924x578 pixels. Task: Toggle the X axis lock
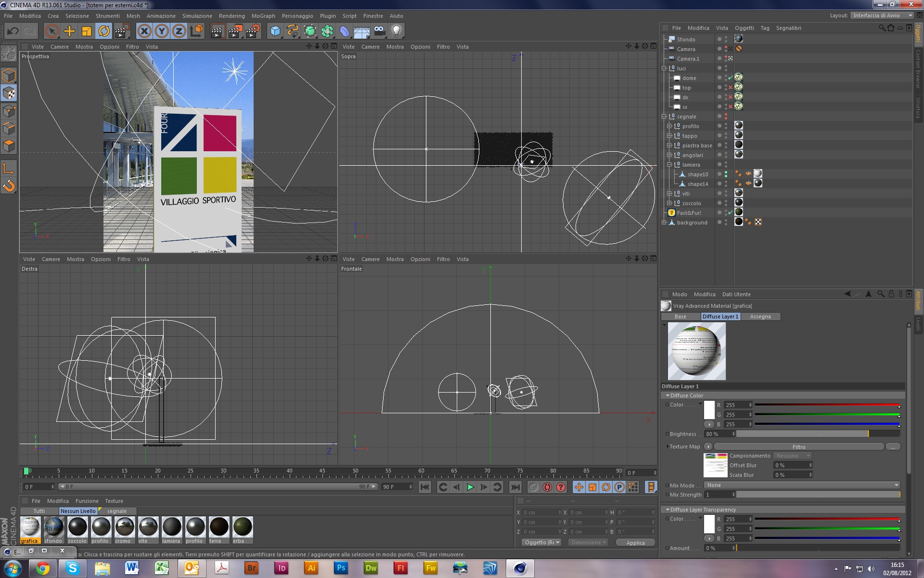(x=144, y=31)
